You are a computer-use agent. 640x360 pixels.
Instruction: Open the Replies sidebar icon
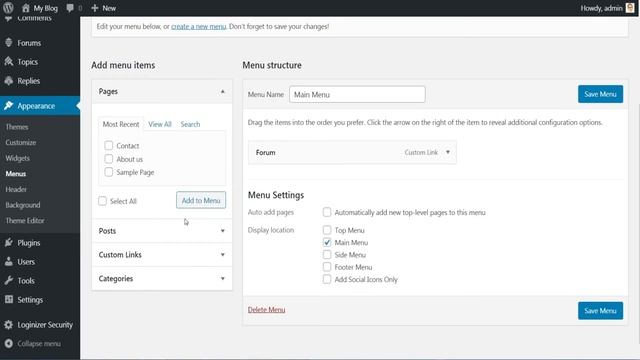(9, 81)
